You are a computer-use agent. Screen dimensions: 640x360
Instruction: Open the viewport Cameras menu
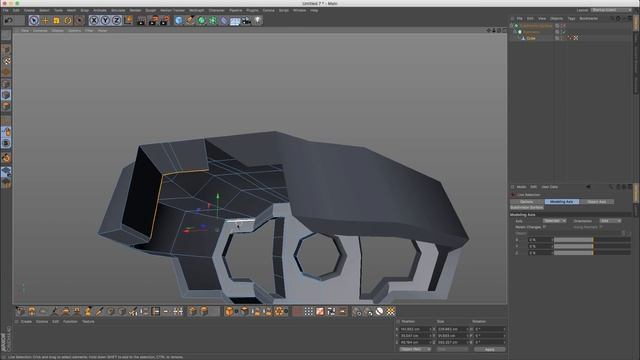40,31
